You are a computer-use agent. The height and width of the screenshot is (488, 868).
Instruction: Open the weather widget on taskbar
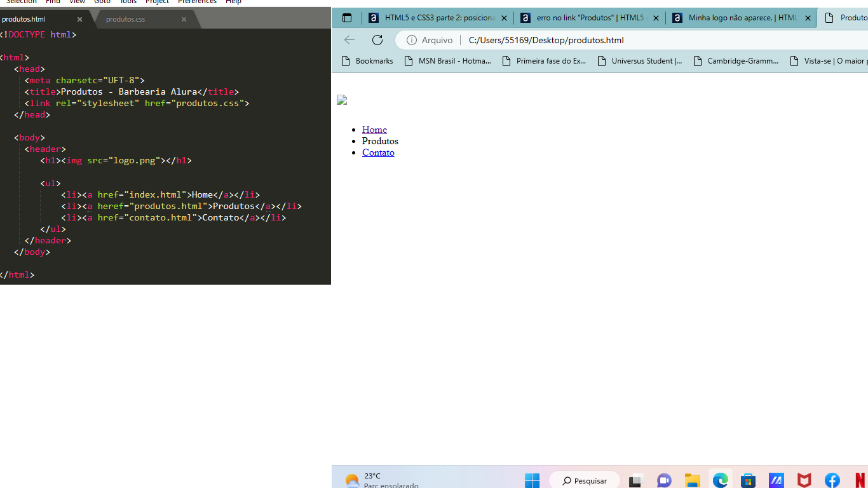[x=381, y=480]
